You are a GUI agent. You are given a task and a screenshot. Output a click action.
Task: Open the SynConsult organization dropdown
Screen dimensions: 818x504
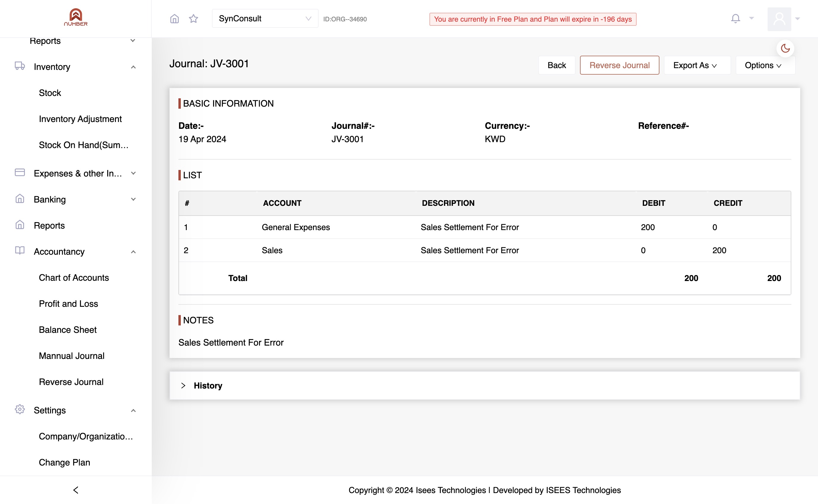265,19
